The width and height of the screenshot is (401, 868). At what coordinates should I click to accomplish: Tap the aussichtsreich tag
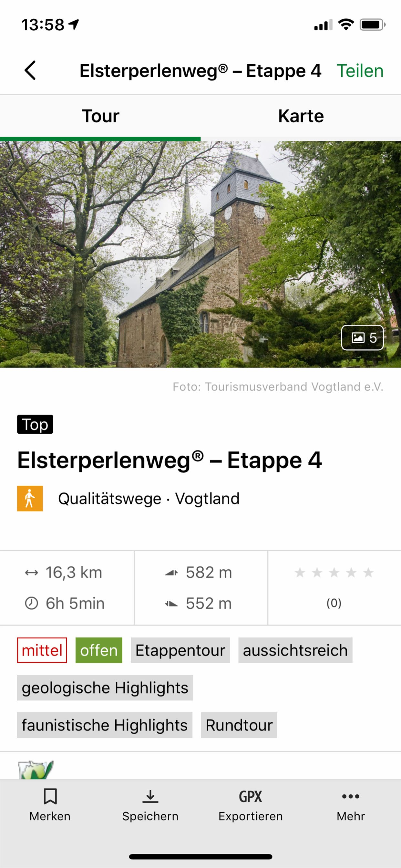click(295, 650)
